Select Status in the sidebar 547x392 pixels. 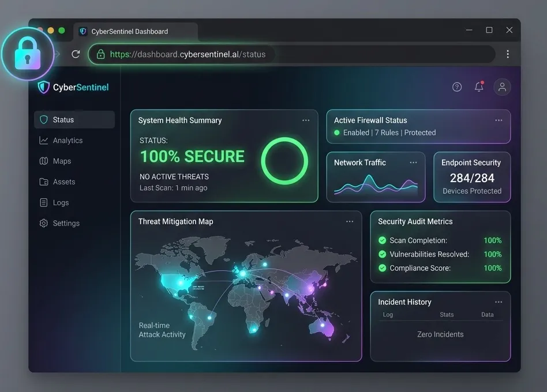click(x=74, y=119)
